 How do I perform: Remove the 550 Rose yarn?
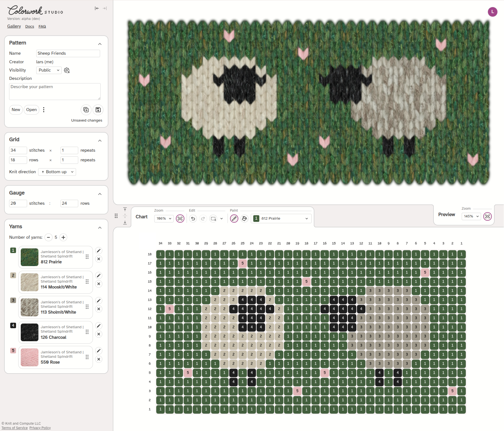99,359
